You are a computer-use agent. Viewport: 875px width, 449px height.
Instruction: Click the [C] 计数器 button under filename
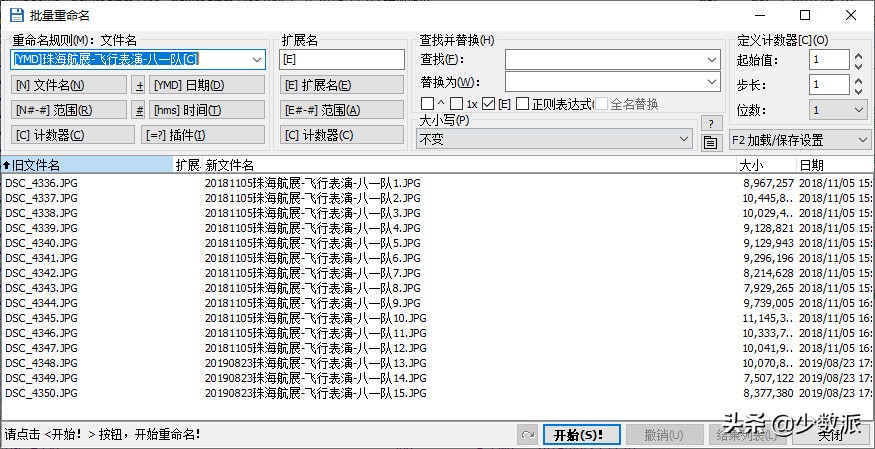[73, 134]
